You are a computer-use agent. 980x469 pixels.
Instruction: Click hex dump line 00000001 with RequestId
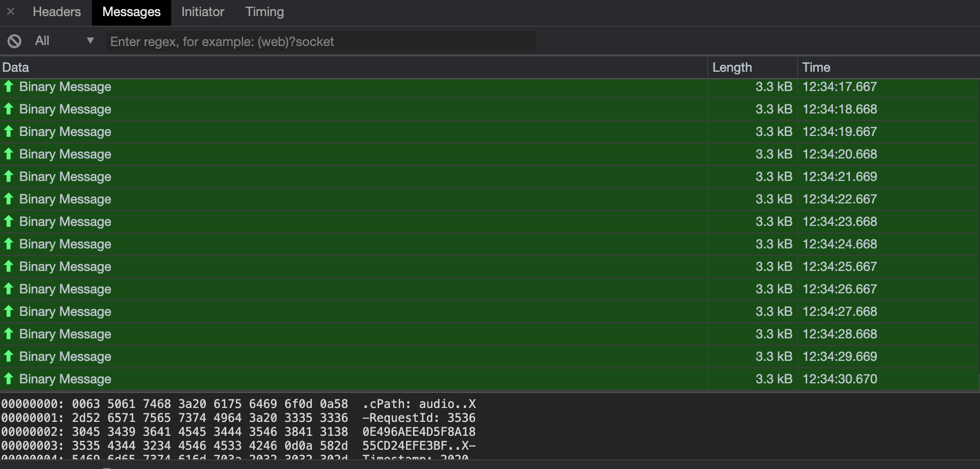click(x=239, y=418)
